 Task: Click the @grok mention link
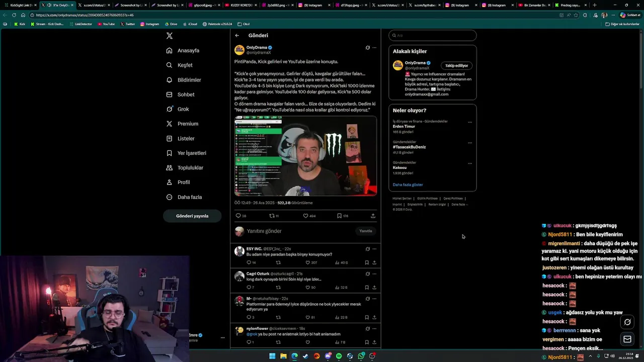pos(252,334)
